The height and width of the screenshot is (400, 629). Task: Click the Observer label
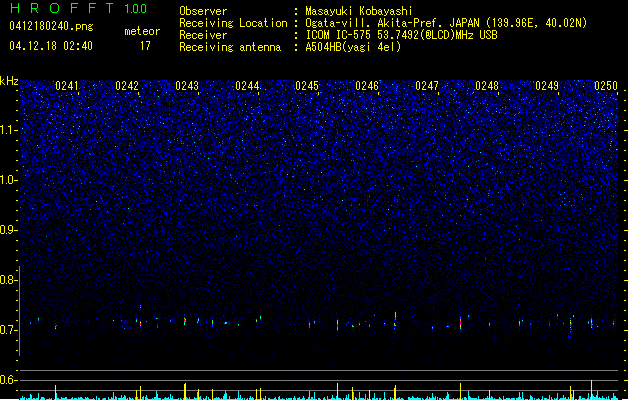(203, 11)
